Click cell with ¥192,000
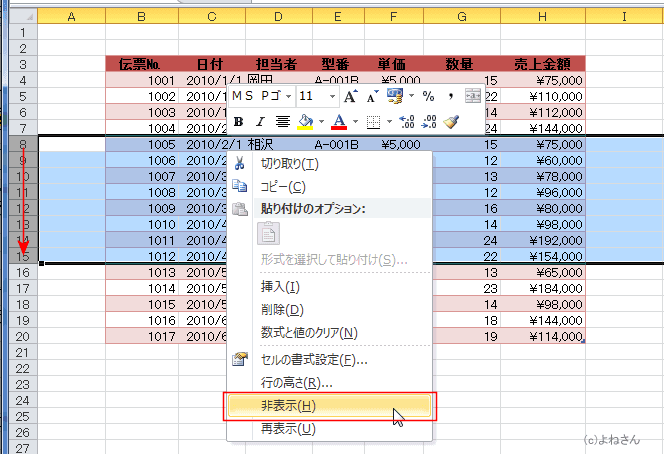Image resolution: width=664 pixels, height=454 pixels. point(543,240)
